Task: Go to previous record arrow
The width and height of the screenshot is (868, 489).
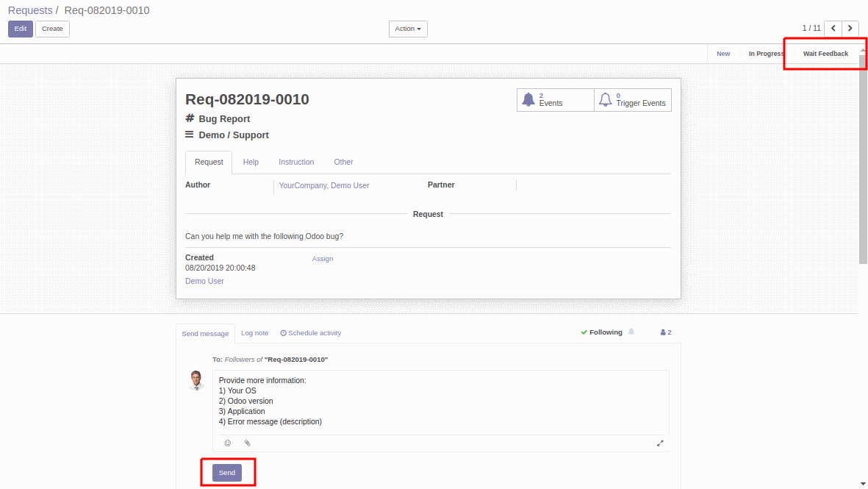Action: tap(833, 28)
